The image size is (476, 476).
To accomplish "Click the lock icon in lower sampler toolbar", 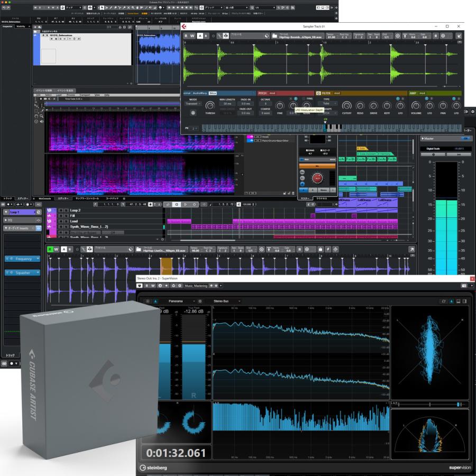I will [x=321, y=249].
